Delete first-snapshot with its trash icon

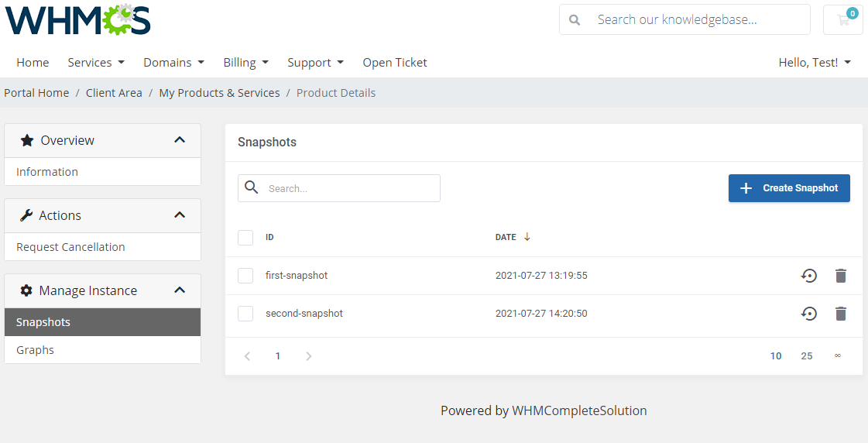(x=840, y=275)
